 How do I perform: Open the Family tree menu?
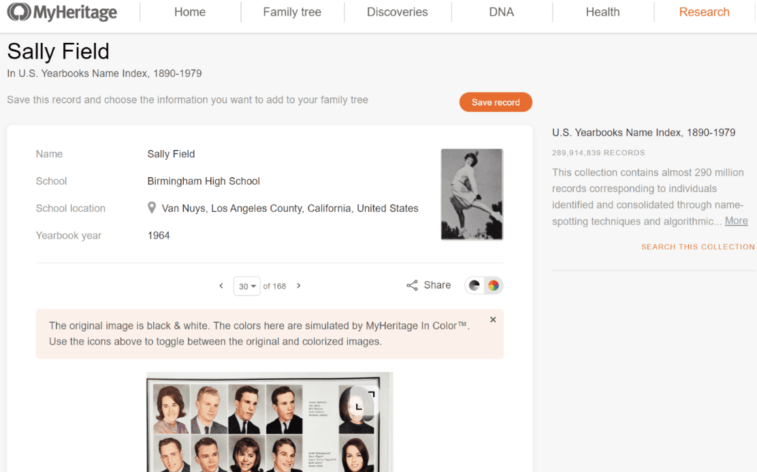(x=293, y=12)
